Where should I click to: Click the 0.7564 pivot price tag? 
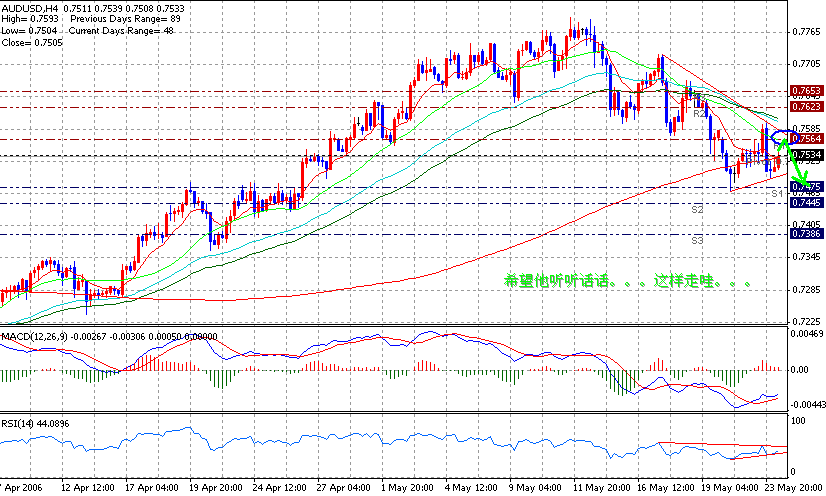pyautogui.click(x=807, y=138)
